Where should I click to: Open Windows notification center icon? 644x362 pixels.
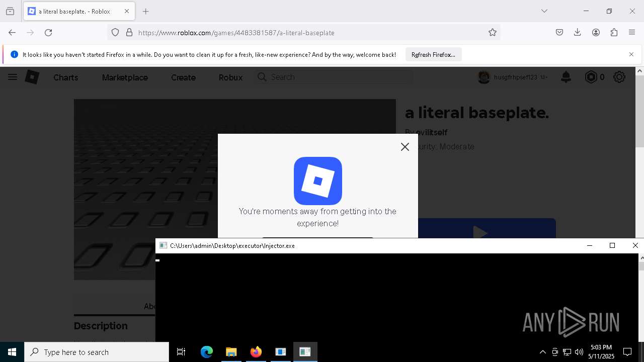627,352
